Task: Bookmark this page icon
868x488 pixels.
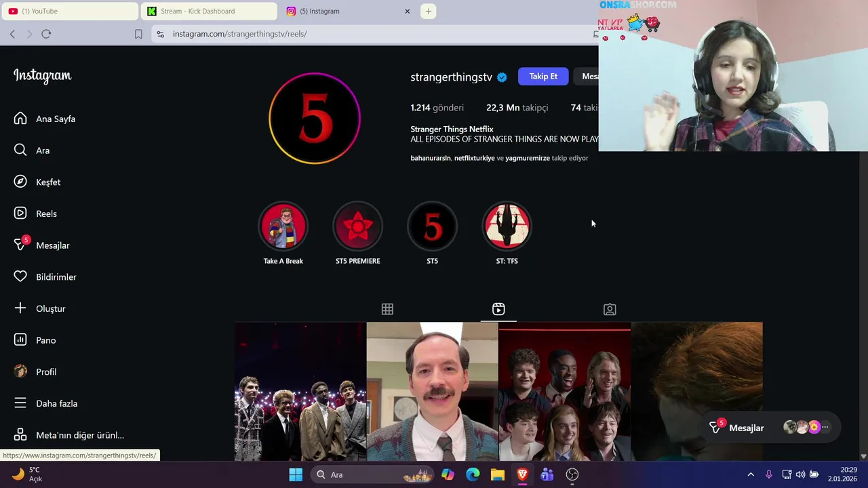Action: tap(138, 34)
